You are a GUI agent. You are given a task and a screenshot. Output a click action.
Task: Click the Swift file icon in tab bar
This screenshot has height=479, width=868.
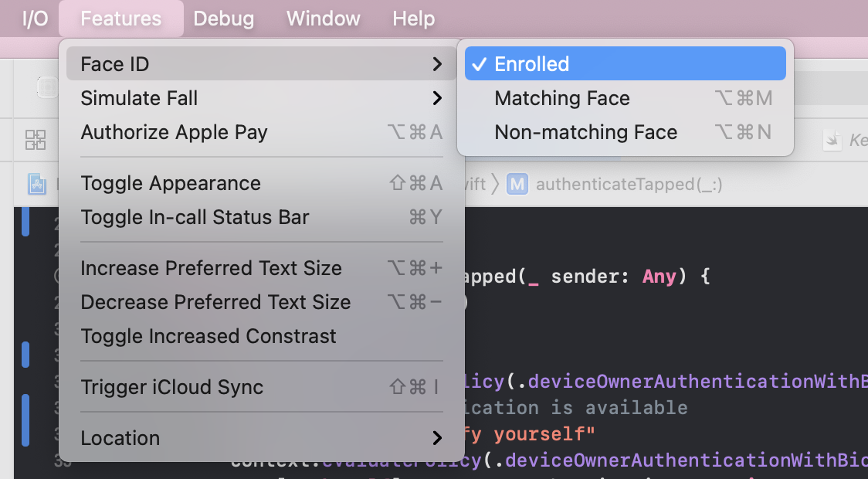(832, 140)
